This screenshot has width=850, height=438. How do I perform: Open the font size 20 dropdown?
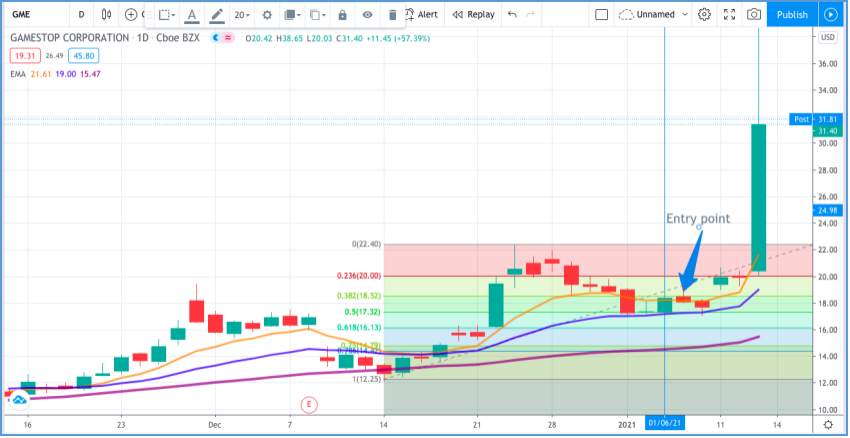click(x=242, y=15)
